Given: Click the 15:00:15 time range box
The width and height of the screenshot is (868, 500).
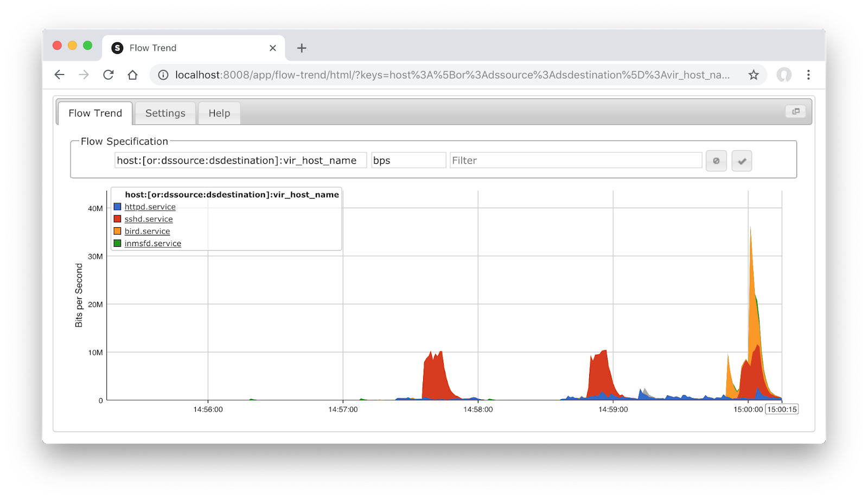Looking at the screenshot, I should pyautogui.click(x=782, y=409).
